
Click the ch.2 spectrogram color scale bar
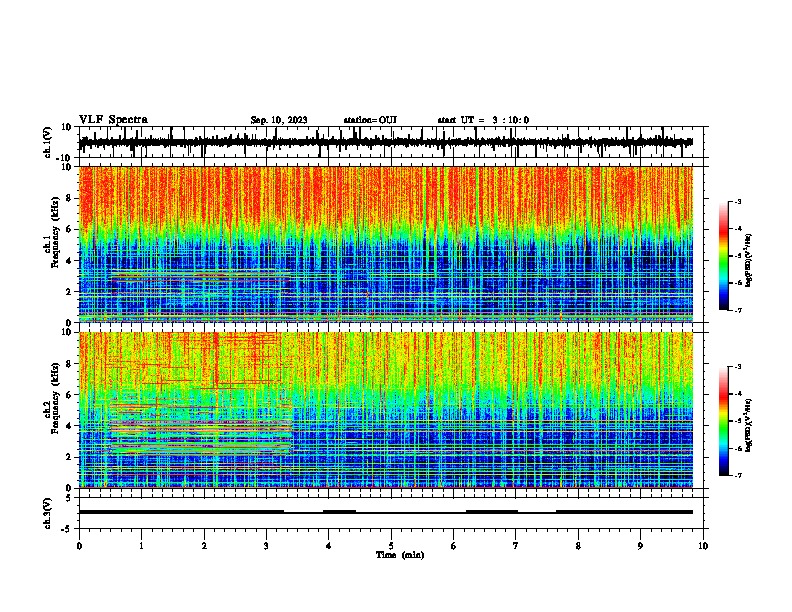724,421
